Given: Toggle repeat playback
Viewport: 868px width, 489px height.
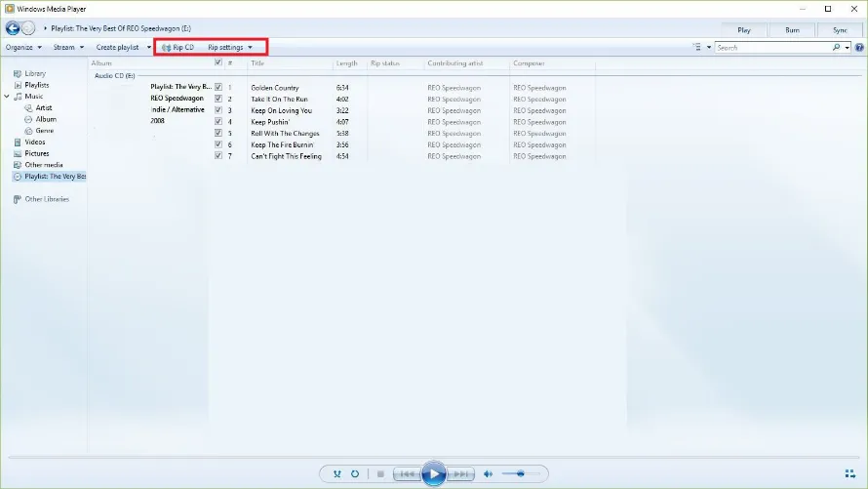Looking at the screenshot, I should [x=355, y=474].
